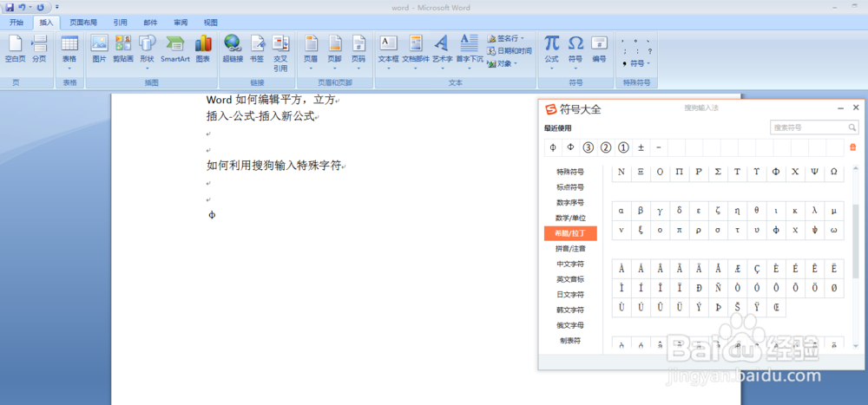Click the search magnifier in 符号大全
Image resolution: width=868 pixels, height=405 pixels.
[853, 127]
